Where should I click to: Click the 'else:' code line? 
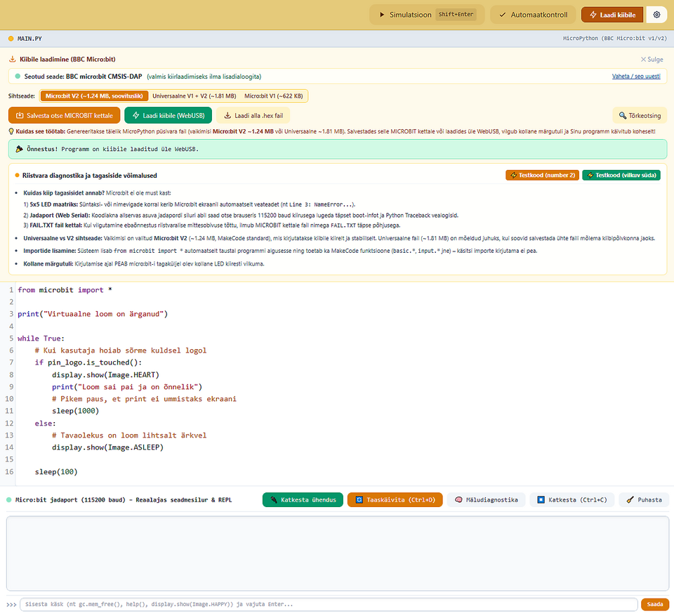coord(46,424)
